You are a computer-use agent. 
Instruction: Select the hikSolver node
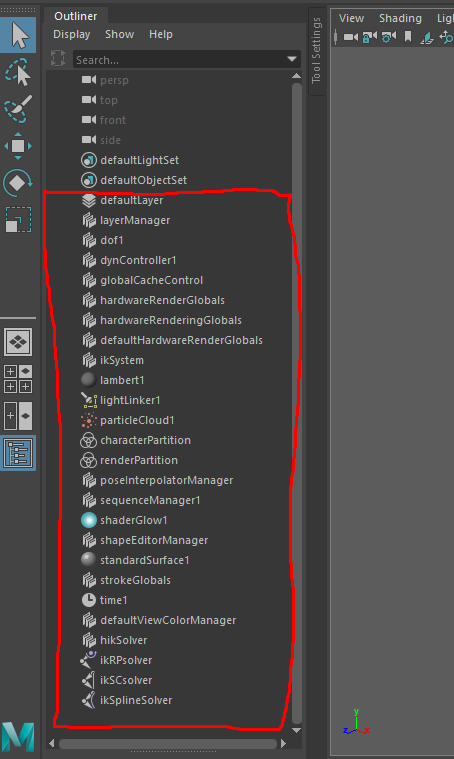click(123, 640)
